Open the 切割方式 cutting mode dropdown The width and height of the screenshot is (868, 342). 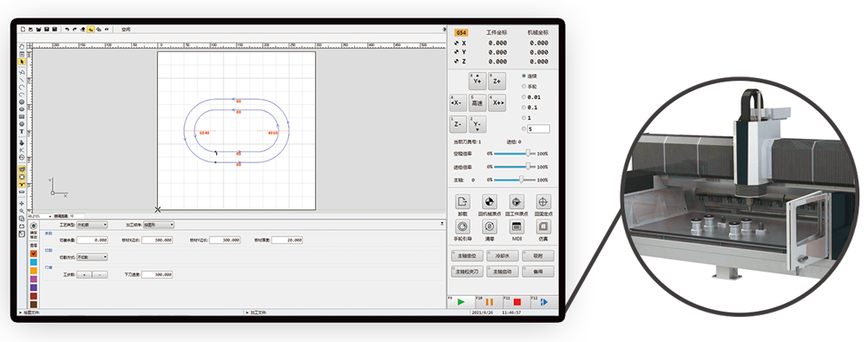[x=92, y=257]
